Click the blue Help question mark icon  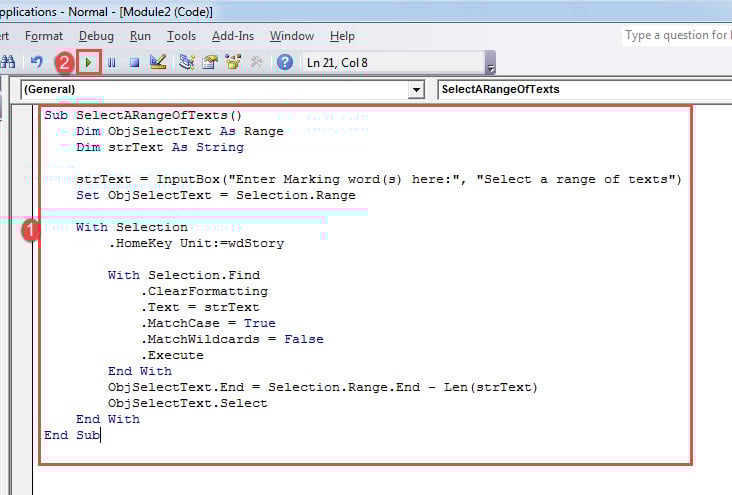pyautogui.click(x=284, y=62)
